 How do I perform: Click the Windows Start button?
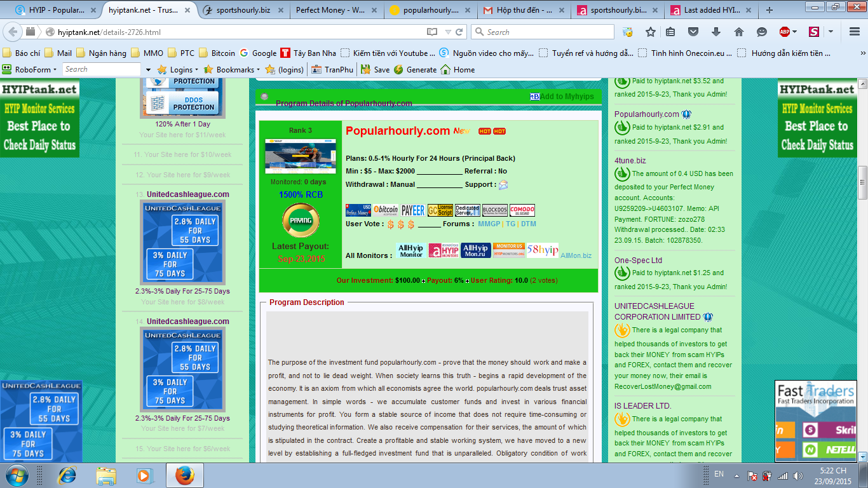pyautogui.click(x=17, y=475)
